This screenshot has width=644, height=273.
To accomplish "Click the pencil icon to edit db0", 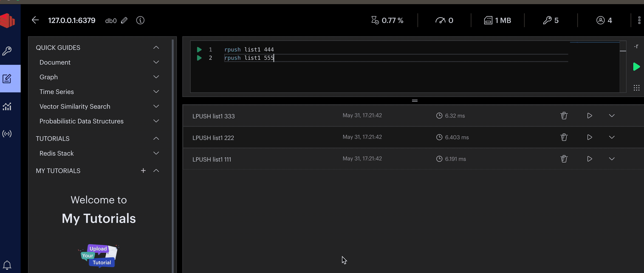I will coord(124,20).
